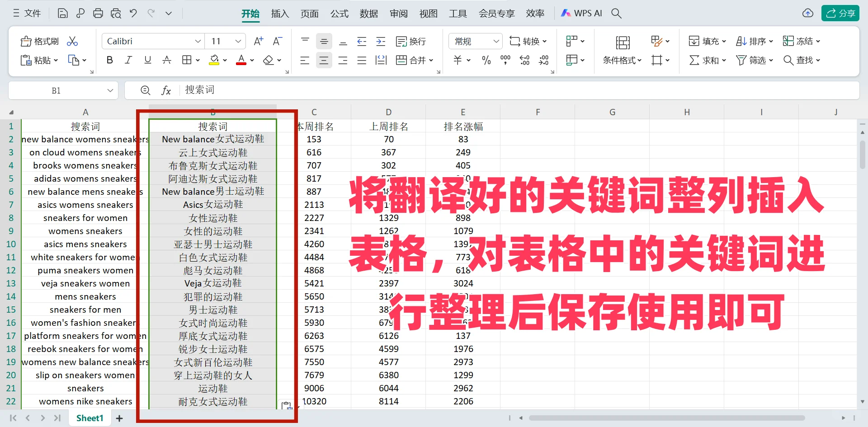The image size is (868, 427).
Task: Open the 数据 menu tab
Action: click(369, 13)
